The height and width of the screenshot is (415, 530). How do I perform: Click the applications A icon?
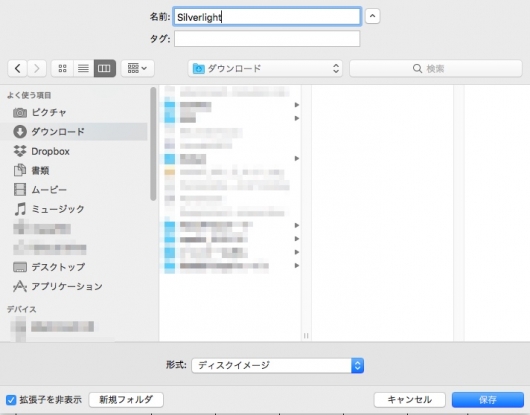20,286
